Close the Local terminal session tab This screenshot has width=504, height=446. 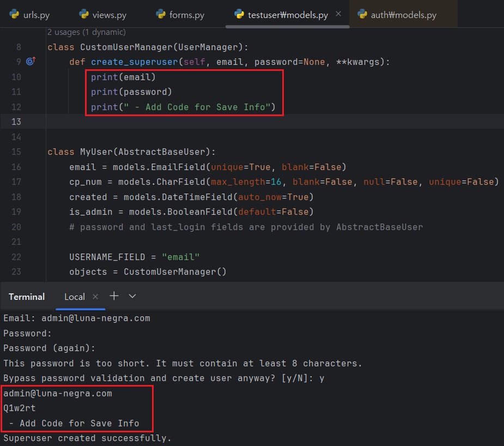95,297
